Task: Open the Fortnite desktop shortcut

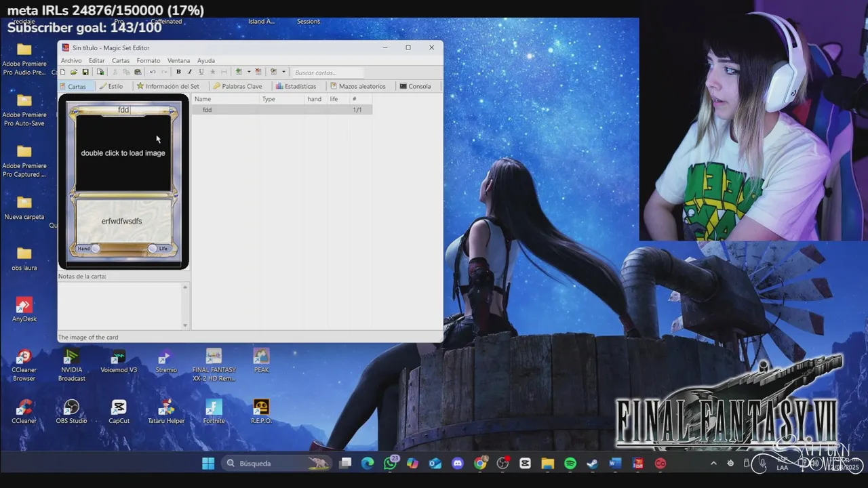Action: (x=214, y=412)
